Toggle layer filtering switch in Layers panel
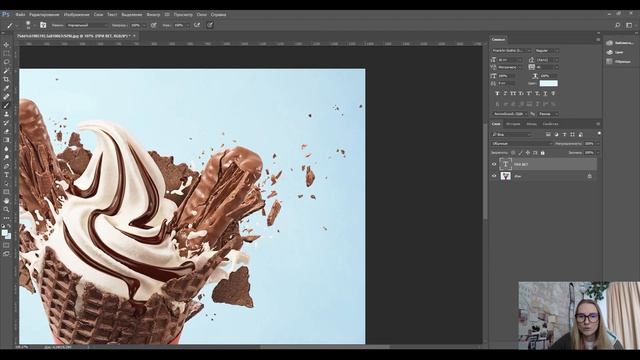Screen dimensions: 640x360 click(x=599, y=133)
